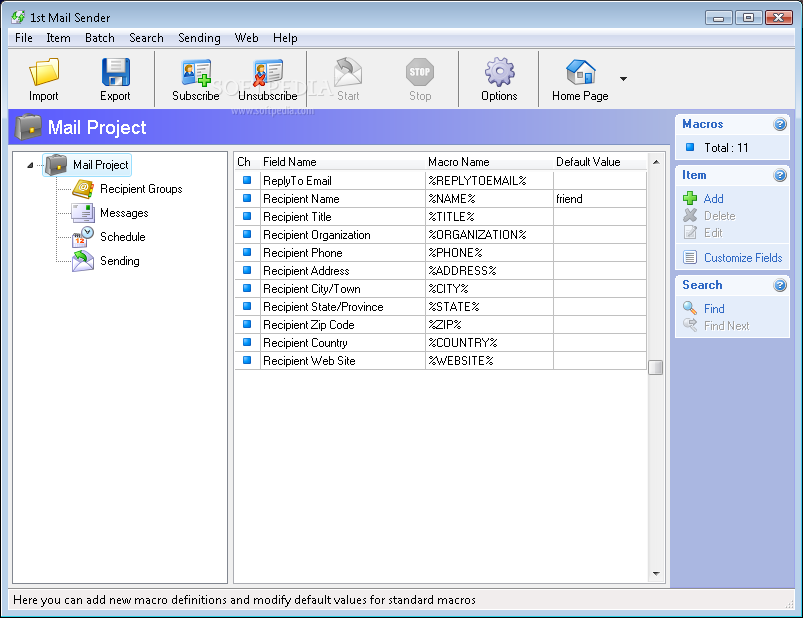
Task: Click the Customize Fields list icon
Action: pos(690,258)
